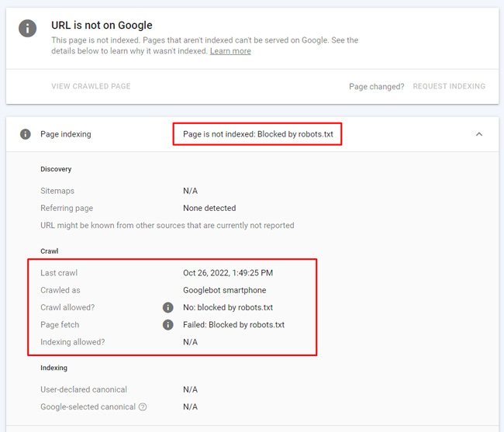Click Googlebot smartphone crawler value
The image size is (504, 432).
224,290
